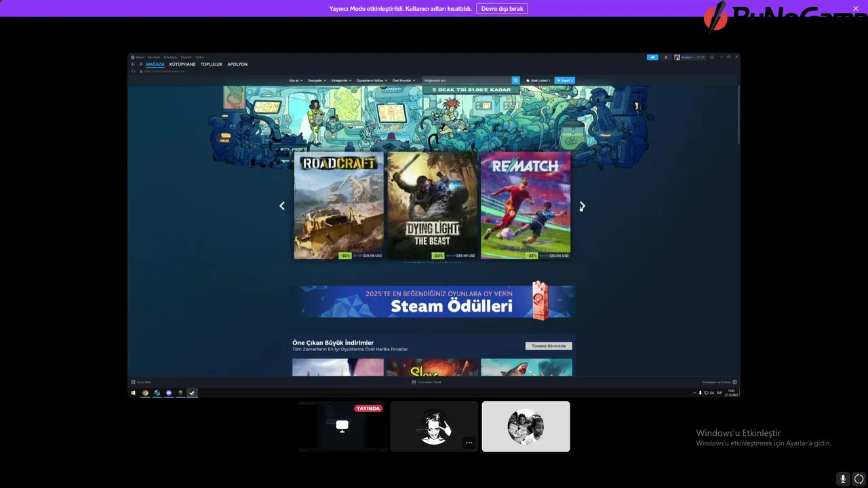Screen dimensions: 868x488
Task: Expand the Oynamanın Yolları dropdown
Action: point(372,80)
